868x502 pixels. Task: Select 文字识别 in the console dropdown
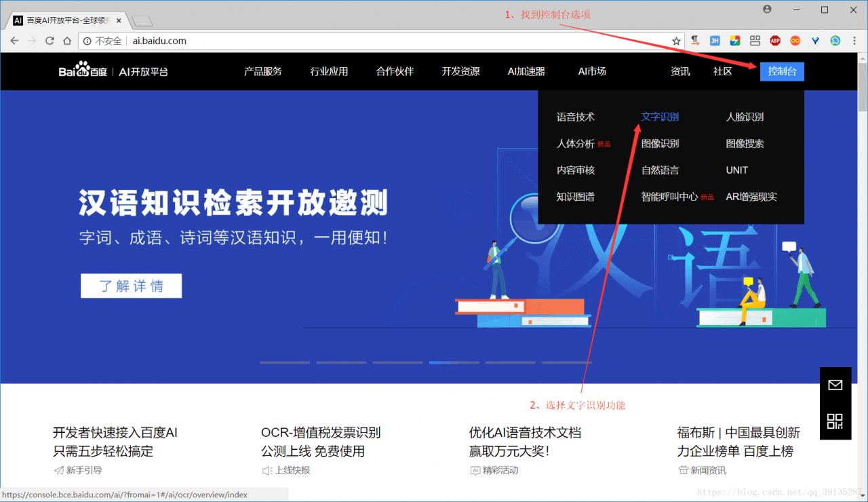tap(660, 117)
